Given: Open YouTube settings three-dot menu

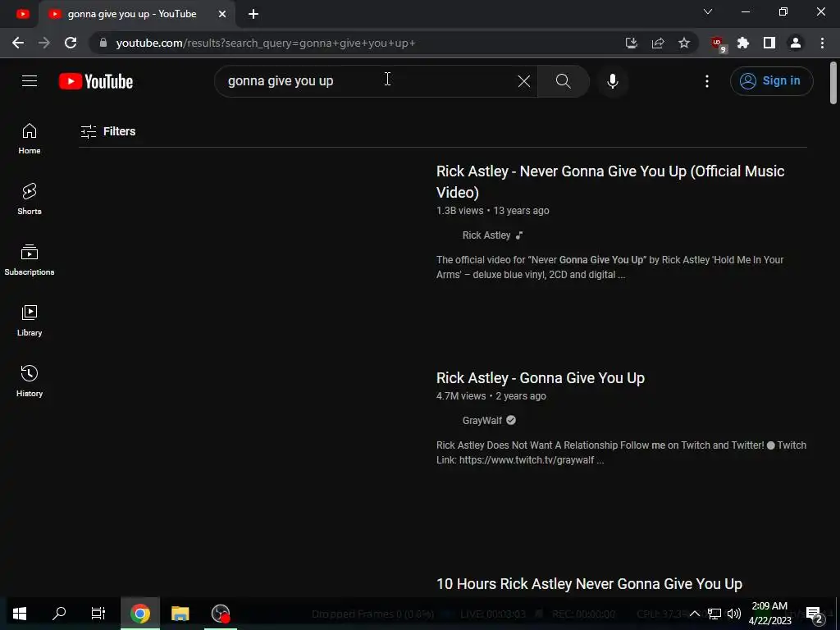Looking at the screenshot, I should coord(706,81).
